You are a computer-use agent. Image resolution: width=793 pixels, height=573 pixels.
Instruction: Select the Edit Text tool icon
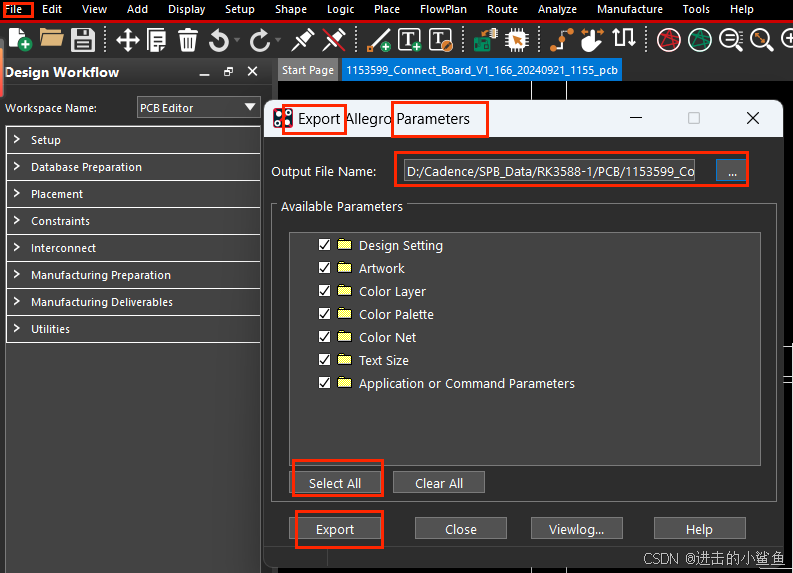click(x=440, y=39)
